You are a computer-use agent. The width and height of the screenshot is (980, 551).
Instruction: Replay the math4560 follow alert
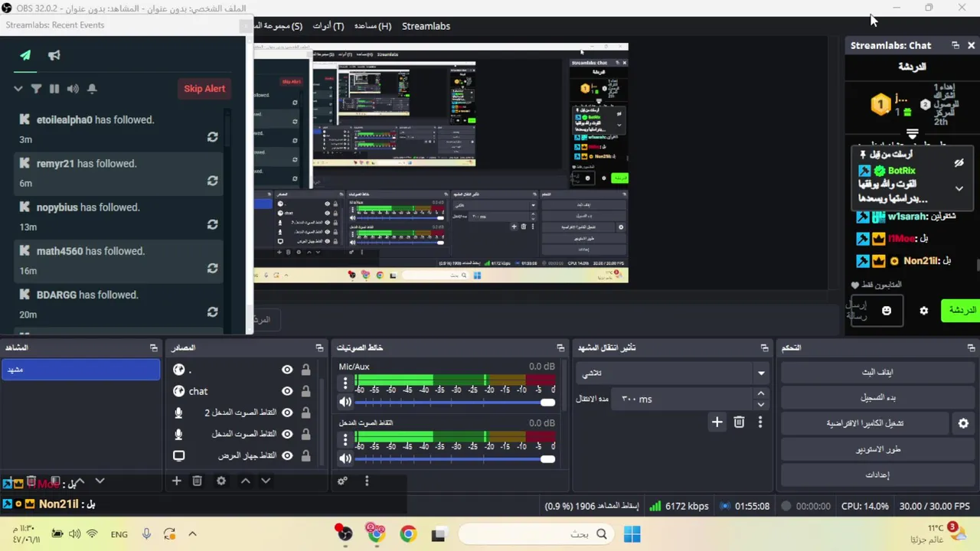point(213,268)
